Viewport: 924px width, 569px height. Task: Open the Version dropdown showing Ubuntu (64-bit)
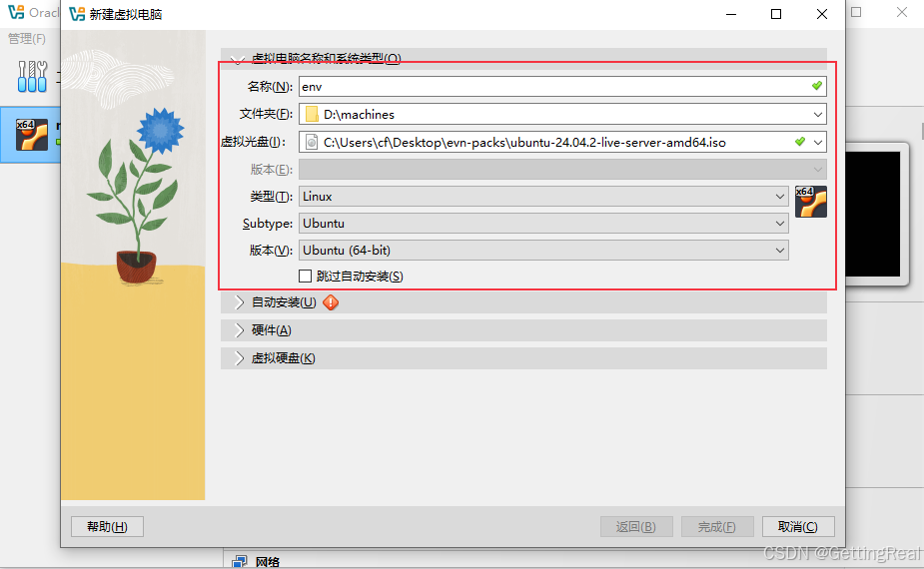(x=543, y=251)
